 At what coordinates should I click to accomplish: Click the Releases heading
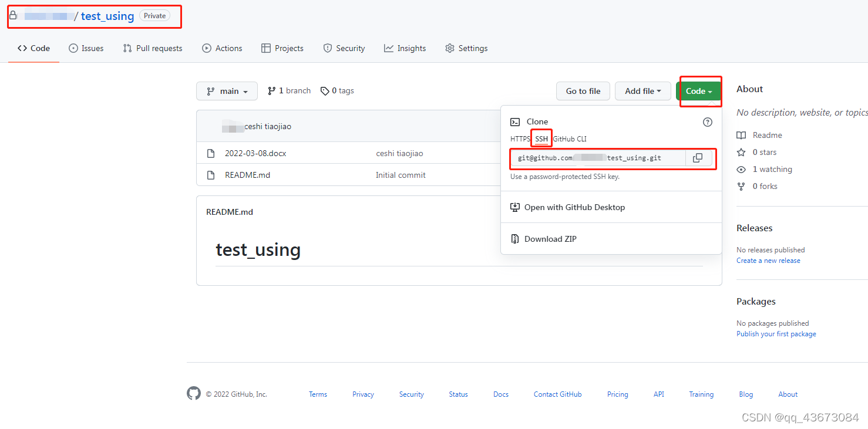tap(755, 228)
